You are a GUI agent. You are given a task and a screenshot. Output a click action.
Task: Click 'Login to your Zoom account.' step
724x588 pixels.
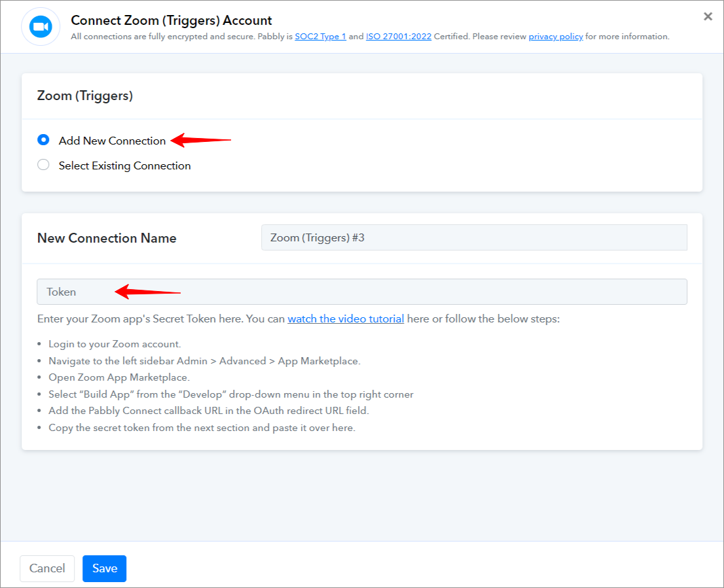[x=115, y=344]
